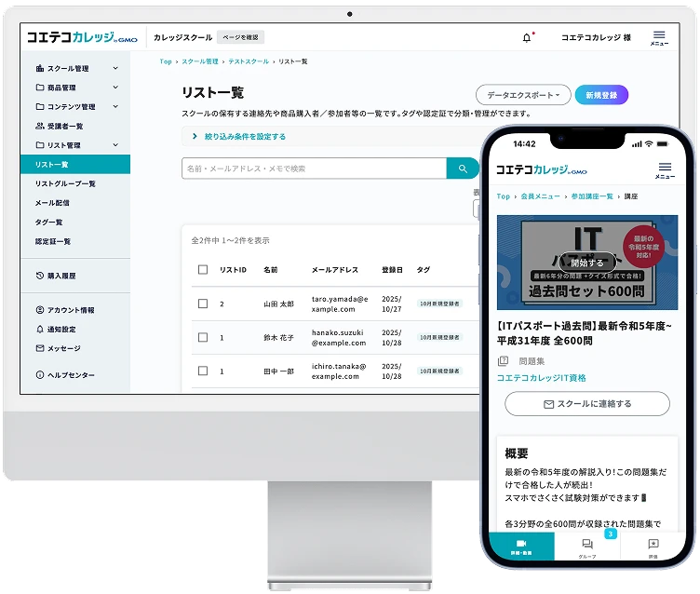Click into the name/email search field
The image size is (700, 594).
point(315,169)
